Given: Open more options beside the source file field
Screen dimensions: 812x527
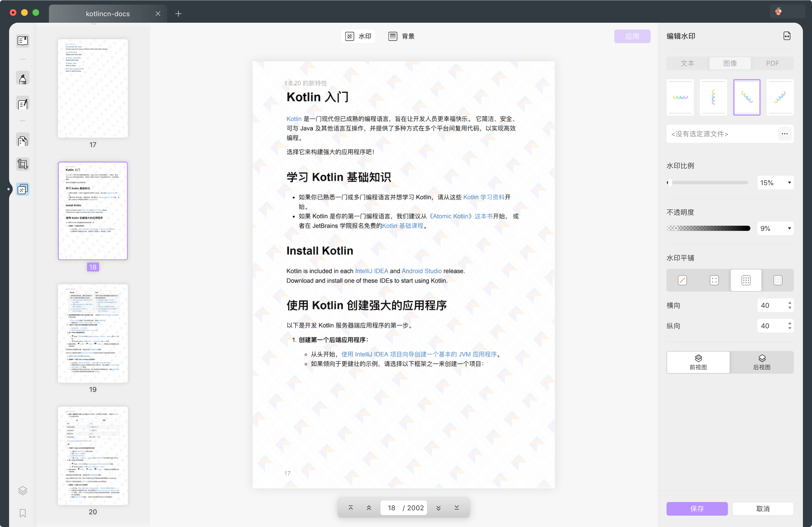Looking at the screenshot, I should 784,134.
